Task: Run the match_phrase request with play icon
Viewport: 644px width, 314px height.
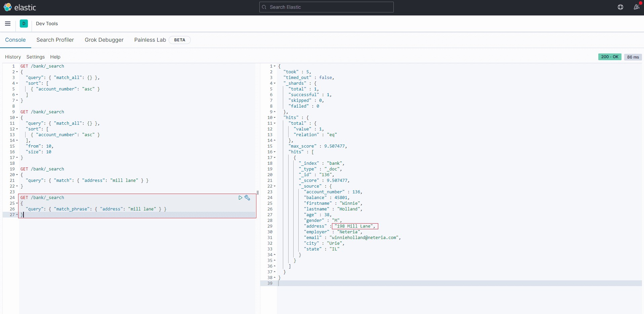Action: tap(240, 198)
